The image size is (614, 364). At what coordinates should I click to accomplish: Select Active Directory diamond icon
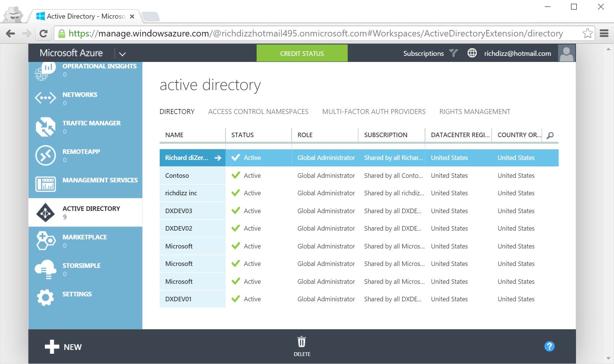45,212
